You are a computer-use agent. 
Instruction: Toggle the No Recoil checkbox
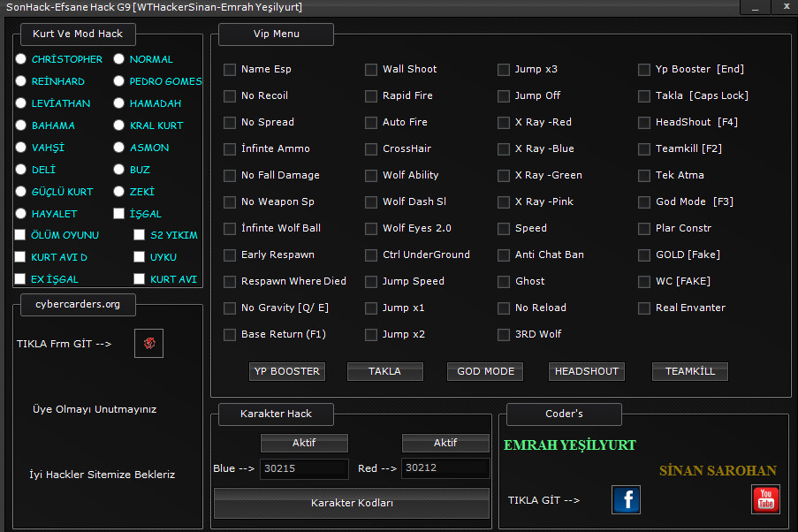(x=230, y=95)
